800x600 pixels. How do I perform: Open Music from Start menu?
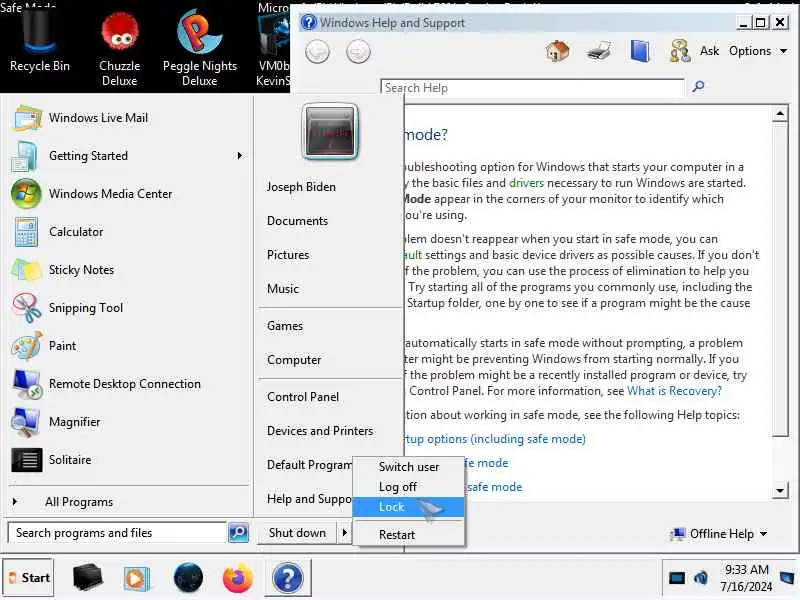283,289
